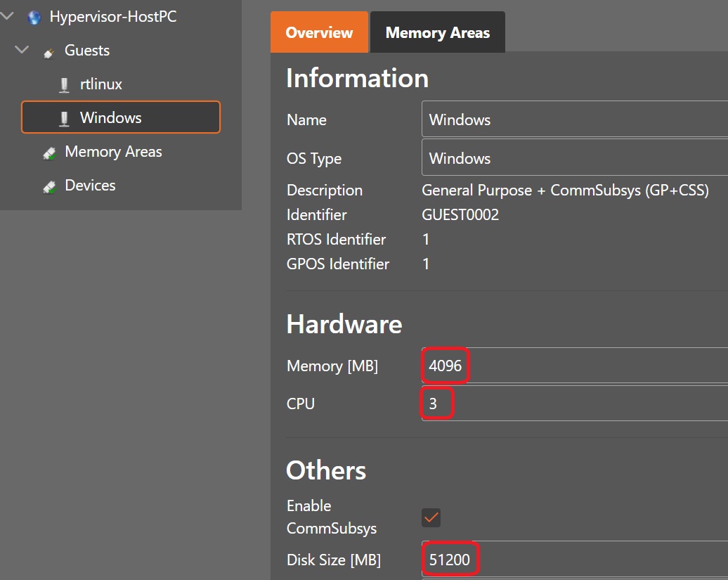
Task: Click the Windows guest device icon
Action: click(x=64, y=118)
